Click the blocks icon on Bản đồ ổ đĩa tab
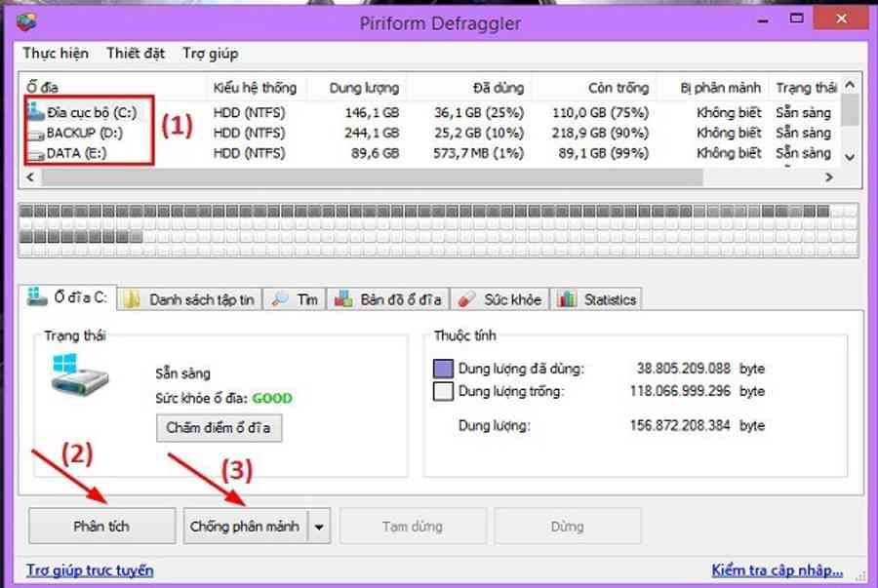Viewport: 878px width, 588px height. click(343, 299)
